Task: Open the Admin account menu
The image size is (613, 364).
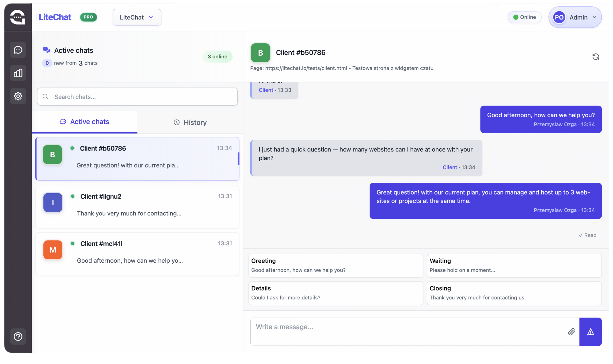Action: coord(575,17)
